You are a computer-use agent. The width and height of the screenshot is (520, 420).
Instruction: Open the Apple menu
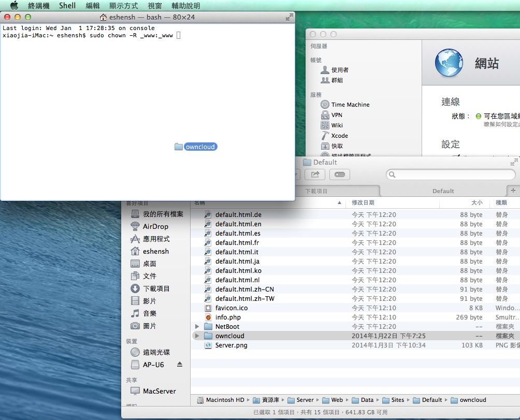(14, 6)
